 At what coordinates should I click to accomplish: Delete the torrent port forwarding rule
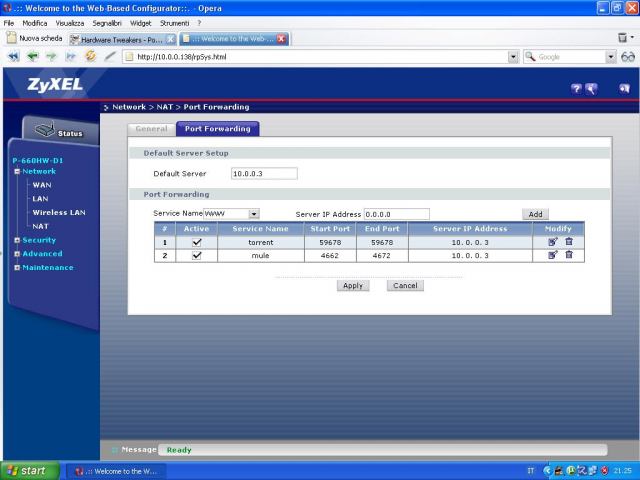[569, 241]
